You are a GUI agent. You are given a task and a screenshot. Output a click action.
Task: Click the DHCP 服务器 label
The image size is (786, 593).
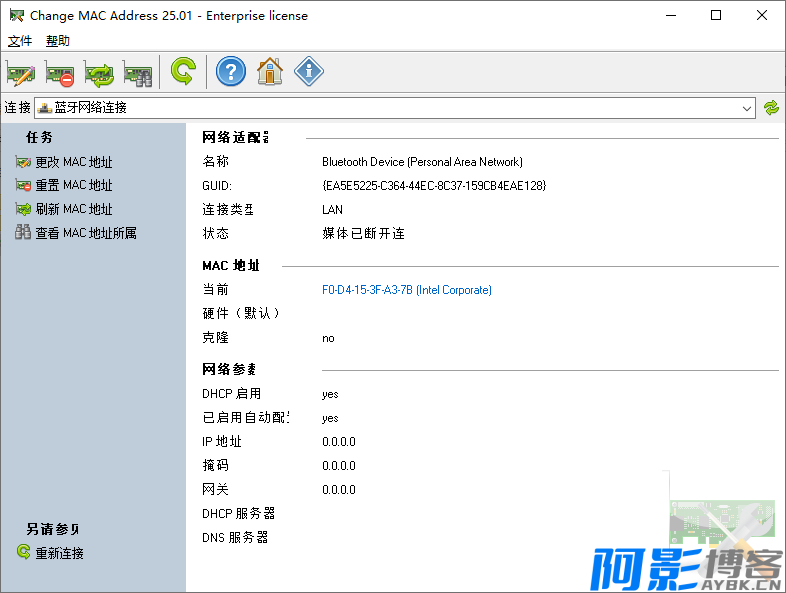pos(239,513)
